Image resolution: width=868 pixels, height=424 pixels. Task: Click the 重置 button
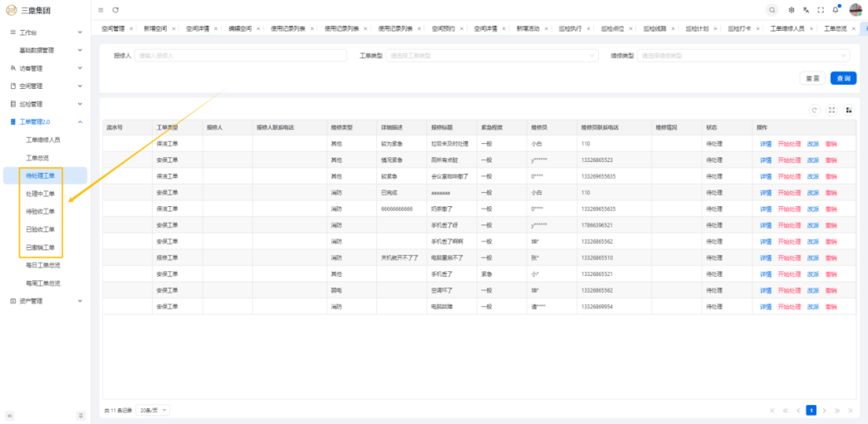(x=812, y=78)
